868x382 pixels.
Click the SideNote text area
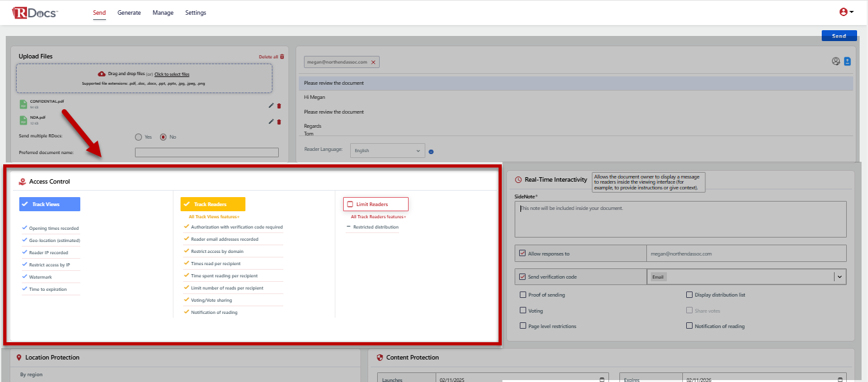(680, 220)
